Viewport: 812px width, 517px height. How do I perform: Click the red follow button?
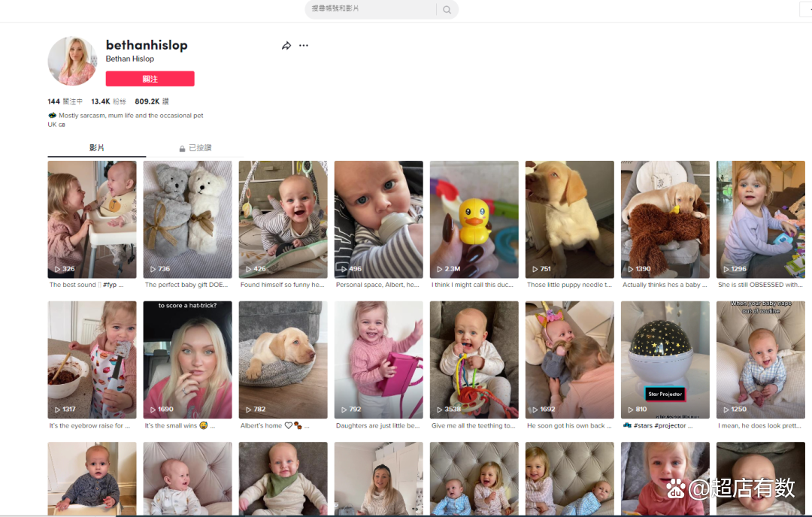click(x=150, y=79)
